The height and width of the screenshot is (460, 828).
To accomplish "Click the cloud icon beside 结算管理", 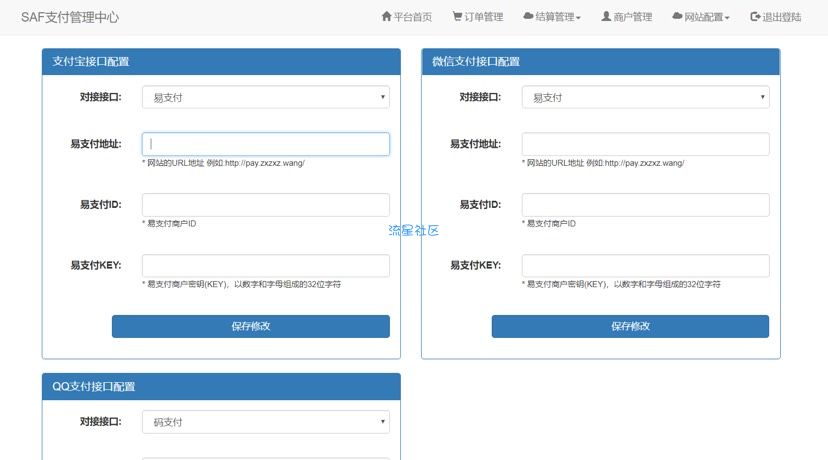I will (528, 16).
